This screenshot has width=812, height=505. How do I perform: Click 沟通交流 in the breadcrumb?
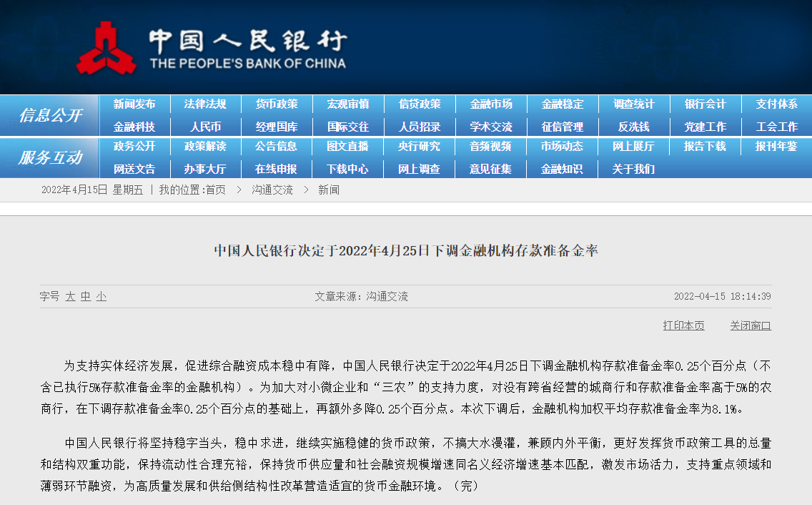click(272, 190)
